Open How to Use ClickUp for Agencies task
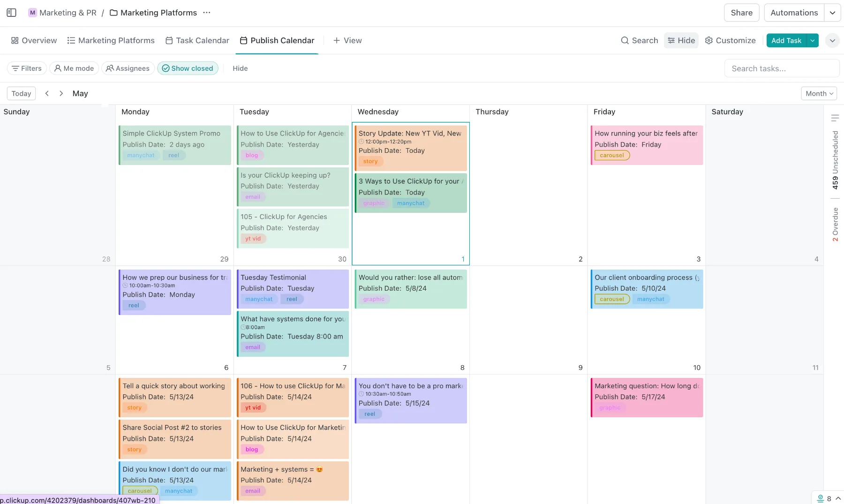 (293, 145)
